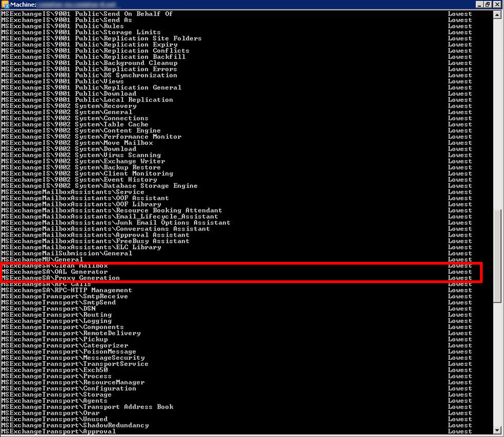This screenshot has width=504, height=437.
Task: Click 'System\Move Mailbox' row
Action: [x=236, y=143]
